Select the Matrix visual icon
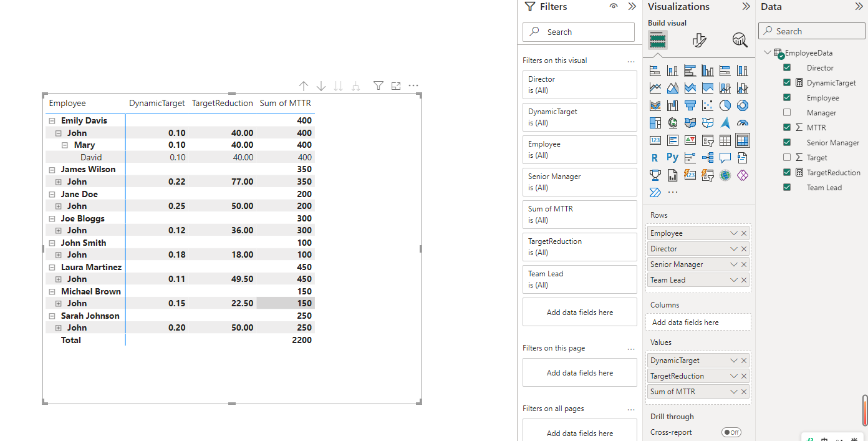The height and width of the screenshot is (441, 868). click(742, 140)
